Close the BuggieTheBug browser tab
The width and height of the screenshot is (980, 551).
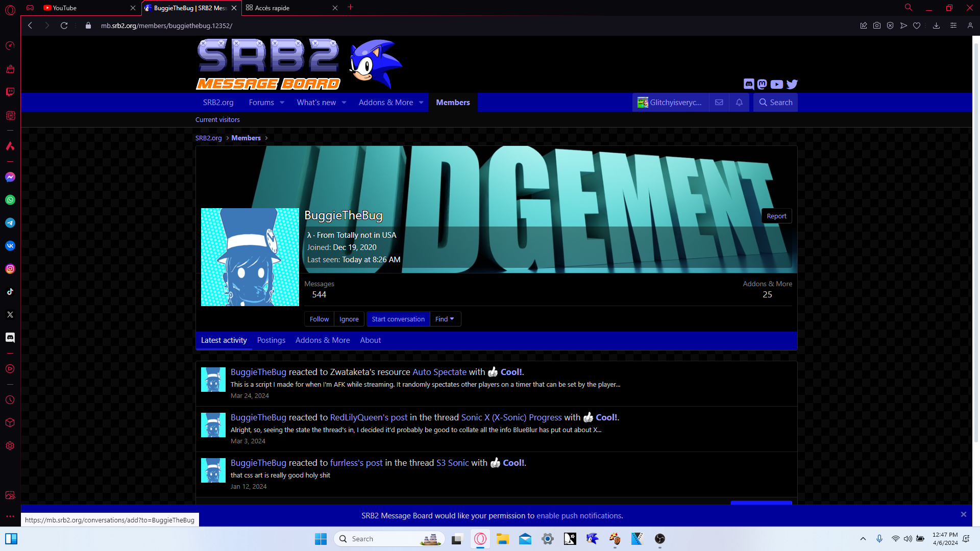tap(234, 8)
